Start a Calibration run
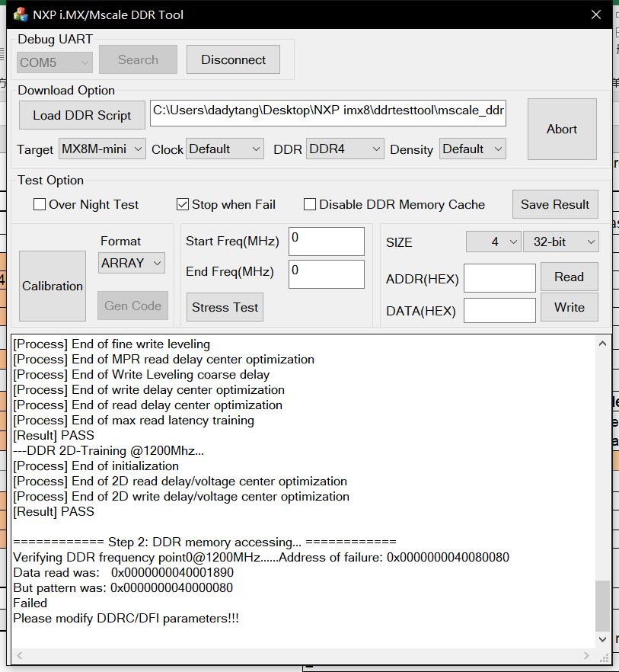The image size is (619, 672). coord(52,286)
